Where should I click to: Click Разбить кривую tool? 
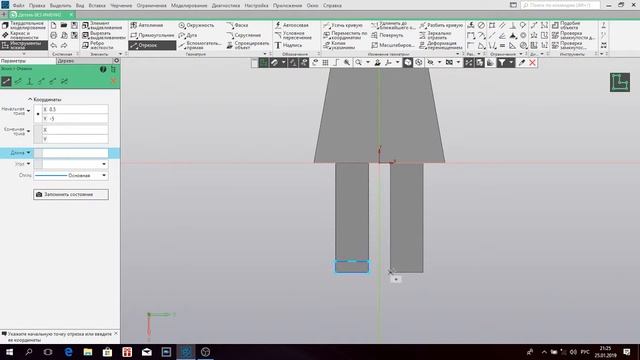click(441, 25)
